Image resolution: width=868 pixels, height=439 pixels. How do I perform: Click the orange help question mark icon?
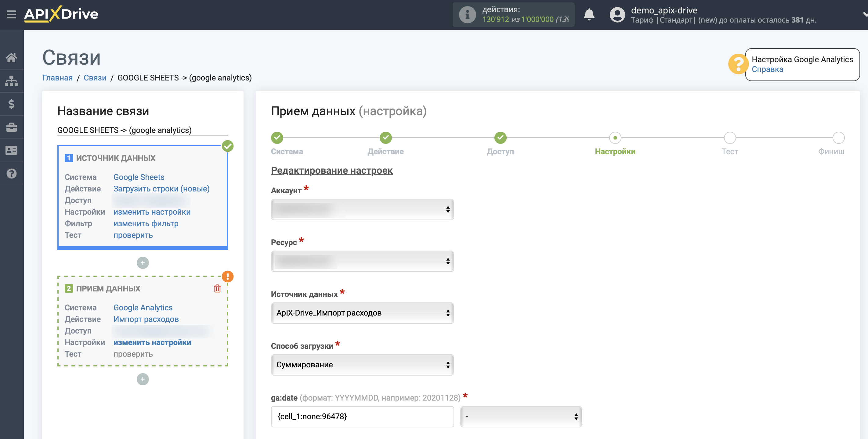point(738,64)
